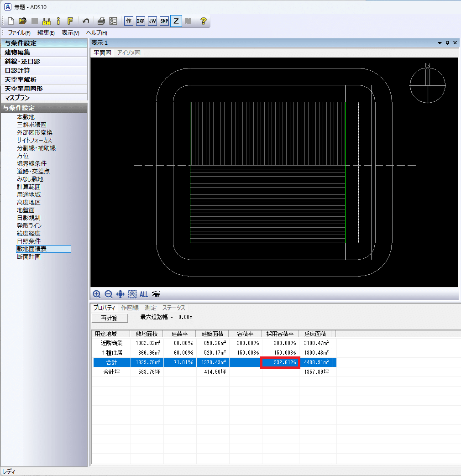Pin the 表示 1 panel with the pin icon
This screenshot has height=476, width=461.
click(x=447, y=43)
